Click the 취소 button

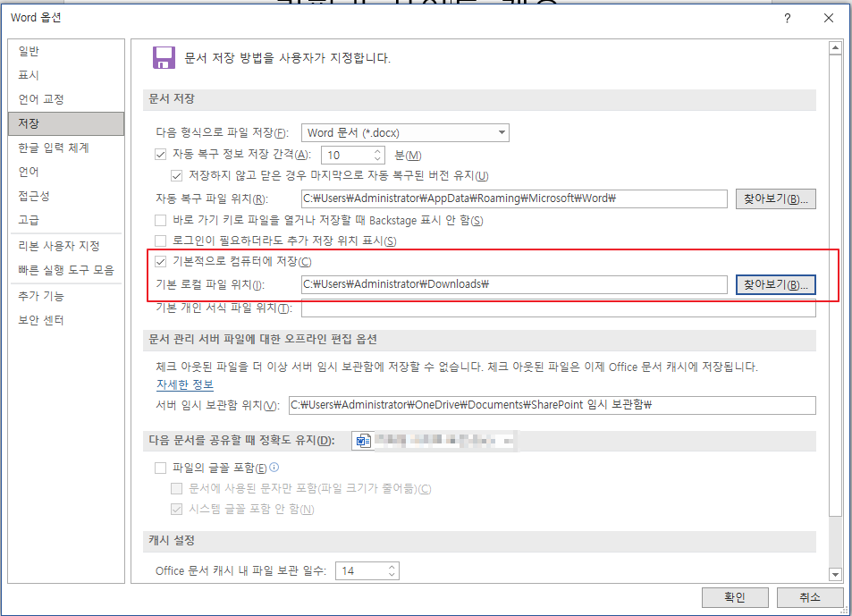click(809, 597)
